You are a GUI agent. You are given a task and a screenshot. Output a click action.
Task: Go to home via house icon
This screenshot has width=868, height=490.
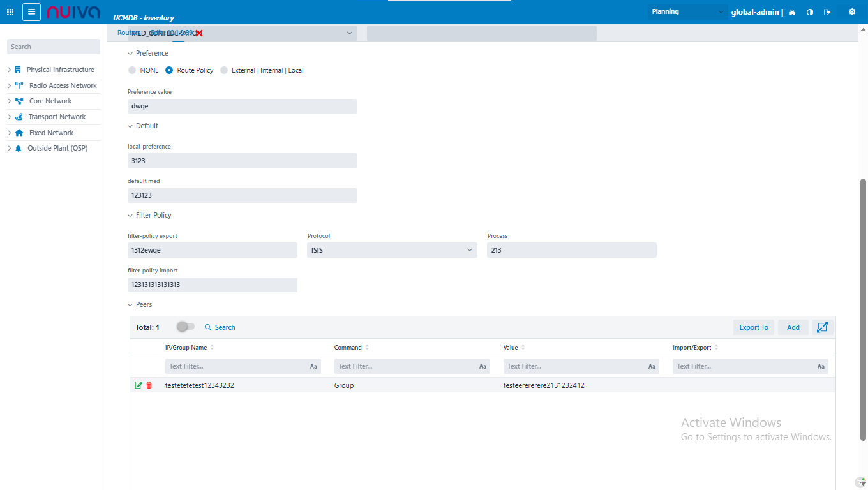coord(792,12)
